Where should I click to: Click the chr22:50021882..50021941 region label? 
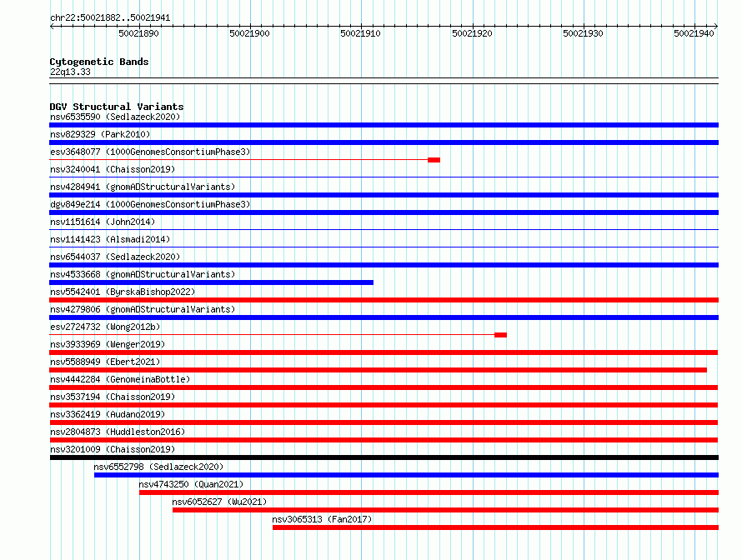click(x=110, y=17)
